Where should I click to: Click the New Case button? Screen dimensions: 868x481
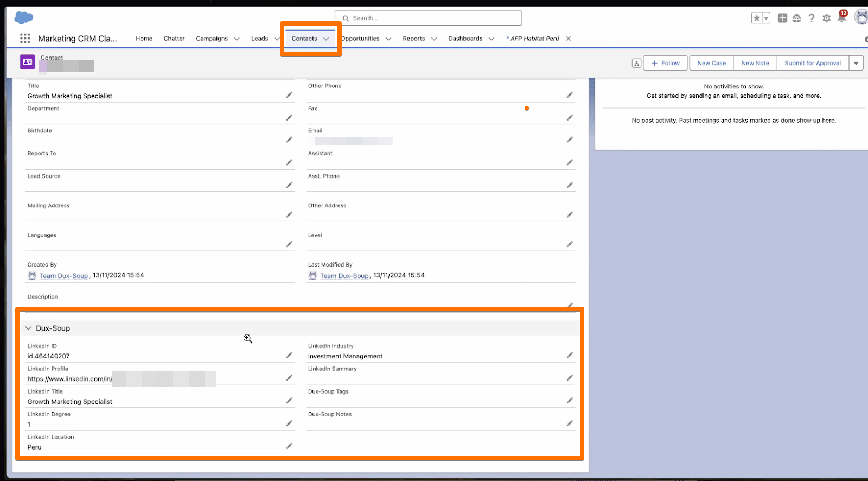[711, 64]
